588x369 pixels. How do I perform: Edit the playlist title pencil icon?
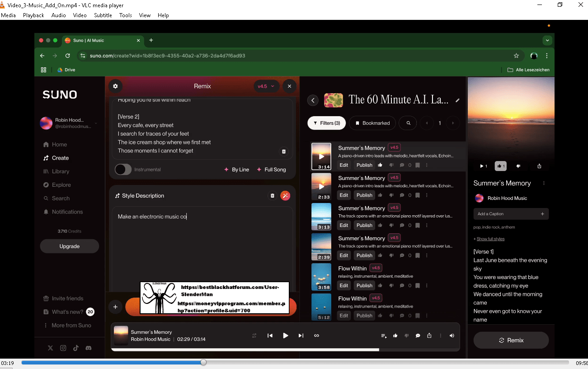click(x=457, y=100)
